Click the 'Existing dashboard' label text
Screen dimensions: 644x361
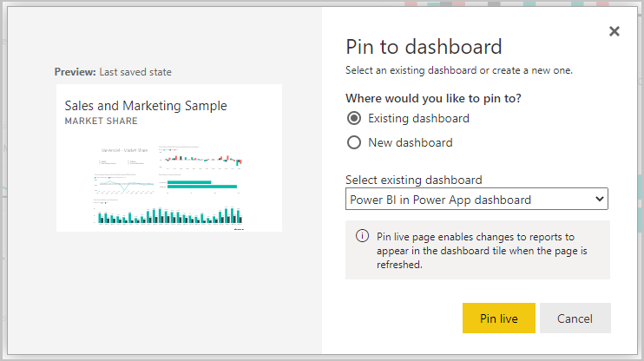[x=418, y=118]
